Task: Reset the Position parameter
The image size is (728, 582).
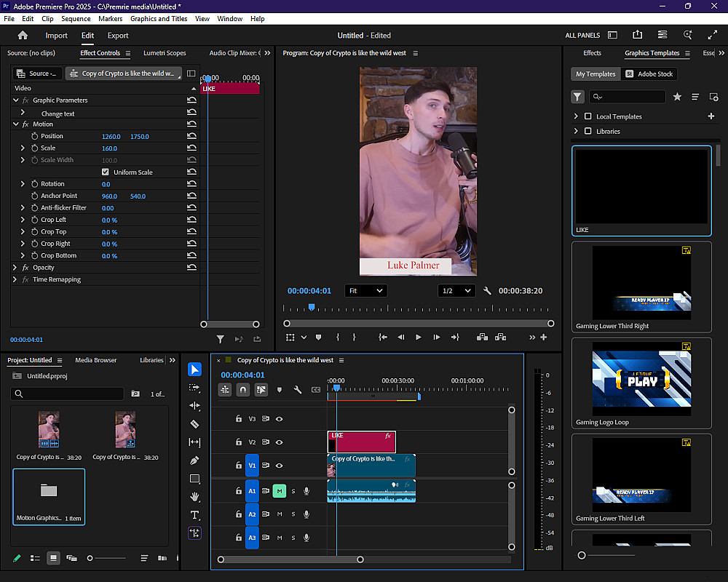Action: click(x=191, y=136)
